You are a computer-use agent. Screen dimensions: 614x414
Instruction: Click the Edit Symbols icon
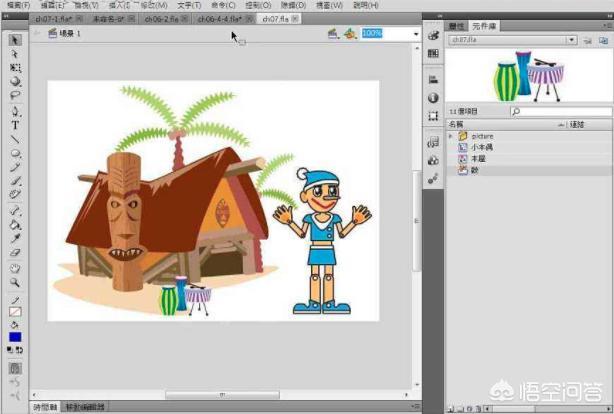(x=351, y=33)
